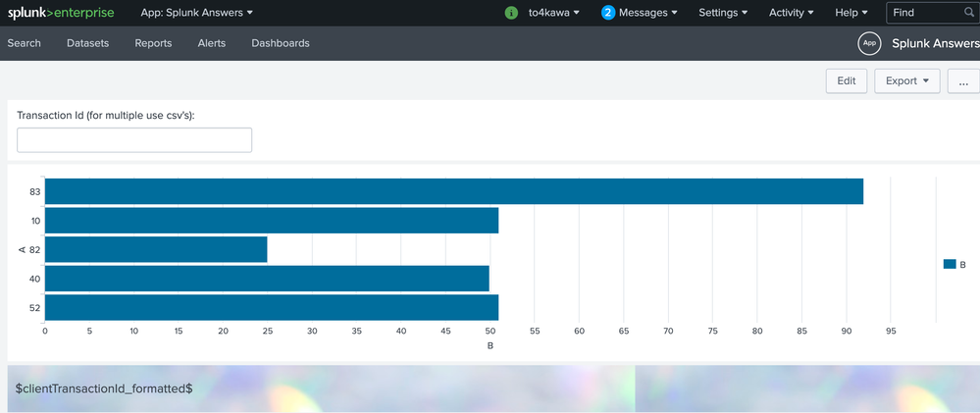
Task: Click the bar for value 82
Action: (x=156, y=249)
